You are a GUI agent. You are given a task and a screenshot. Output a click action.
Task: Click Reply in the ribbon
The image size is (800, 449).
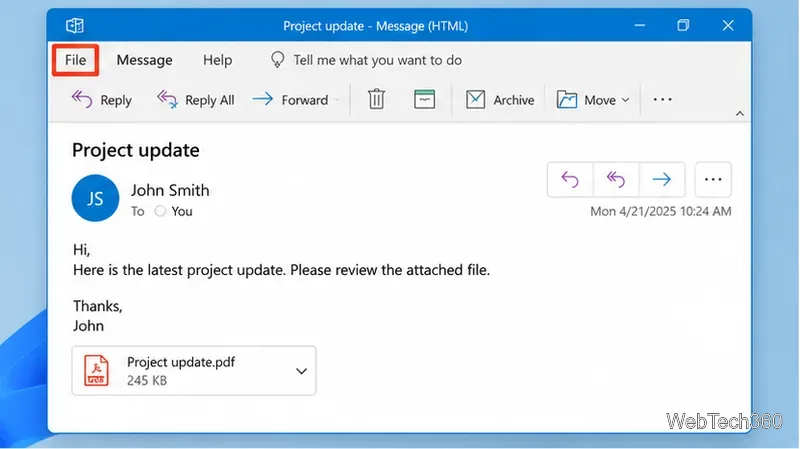coord(102,100)
